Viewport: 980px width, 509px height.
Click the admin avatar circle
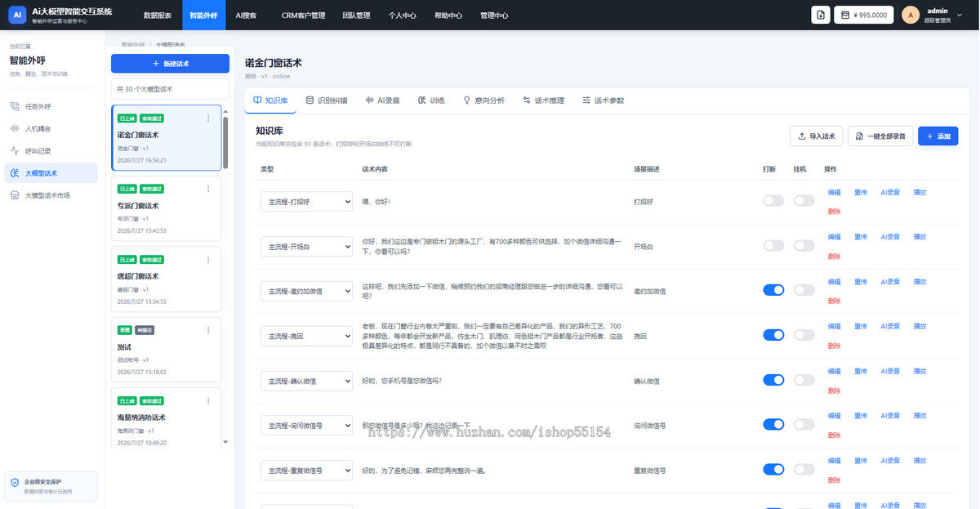pyautogui.click(x=911, y=15)
